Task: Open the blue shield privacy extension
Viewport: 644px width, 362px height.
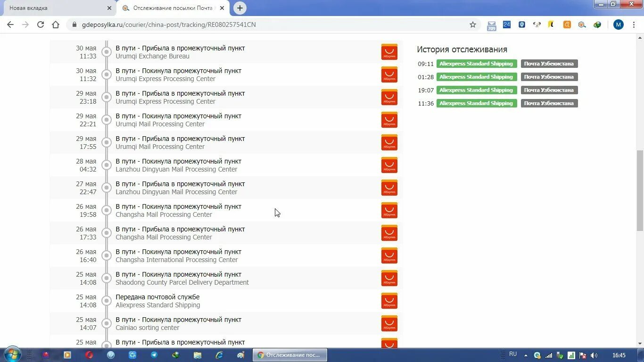Action: click(521, 25)
